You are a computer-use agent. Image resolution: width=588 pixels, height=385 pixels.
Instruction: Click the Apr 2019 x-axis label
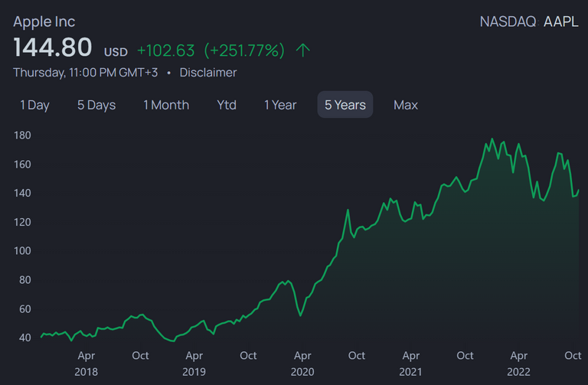(x=194, y=364)
